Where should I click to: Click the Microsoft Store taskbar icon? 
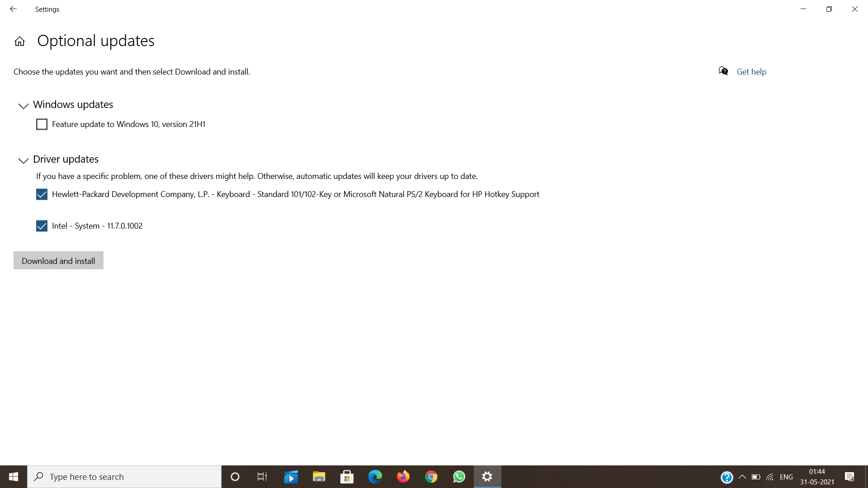[347, 476]
